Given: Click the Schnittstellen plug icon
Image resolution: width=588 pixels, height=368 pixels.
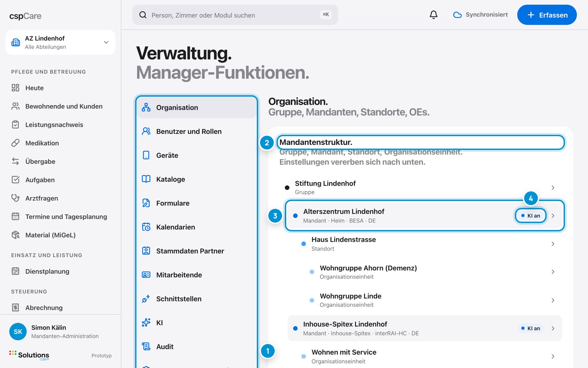Looking at the screenshot, I should point(146,298).
